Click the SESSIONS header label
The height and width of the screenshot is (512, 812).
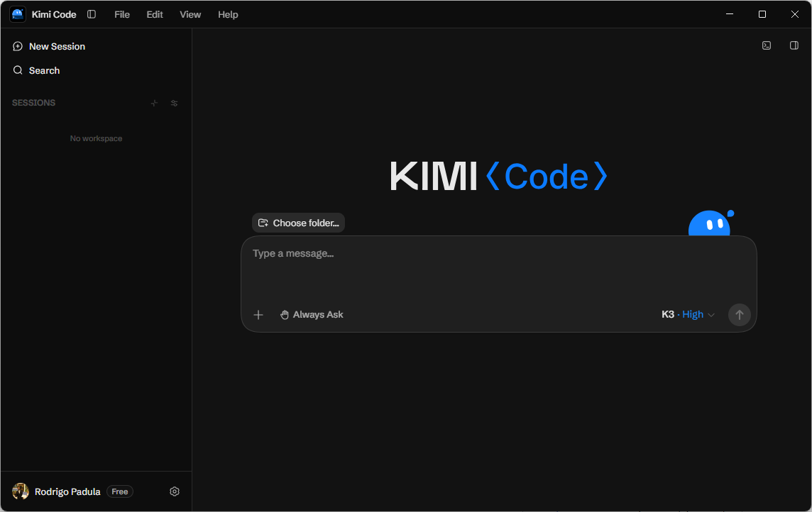click(33, 103)
